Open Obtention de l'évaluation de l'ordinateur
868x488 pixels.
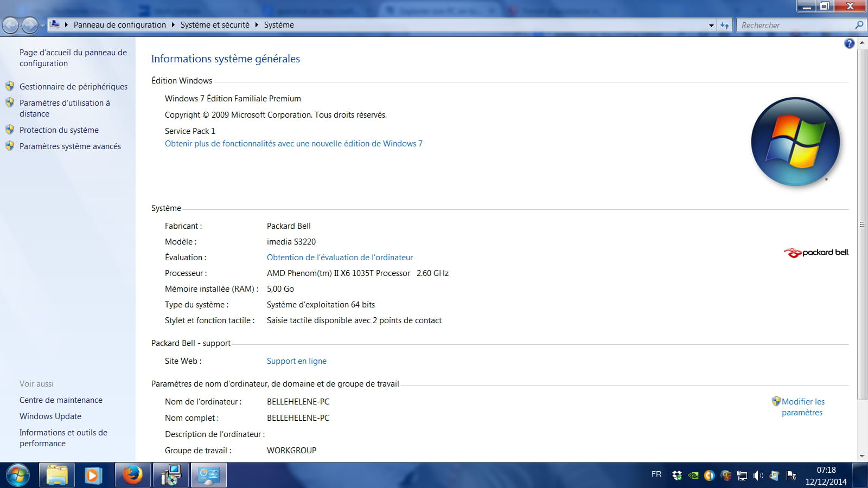[x=340, y=258]
